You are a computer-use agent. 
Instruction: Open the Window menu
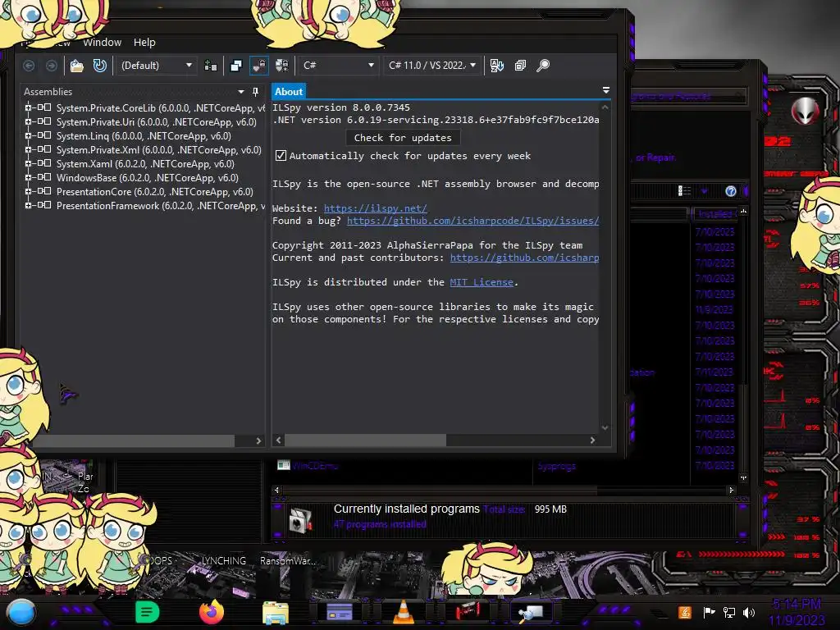click(x=102, y=43)
